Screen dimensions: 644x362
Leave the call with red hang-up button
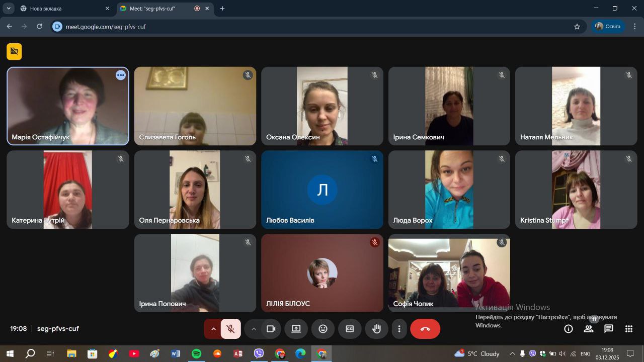[x=425, y=329]
